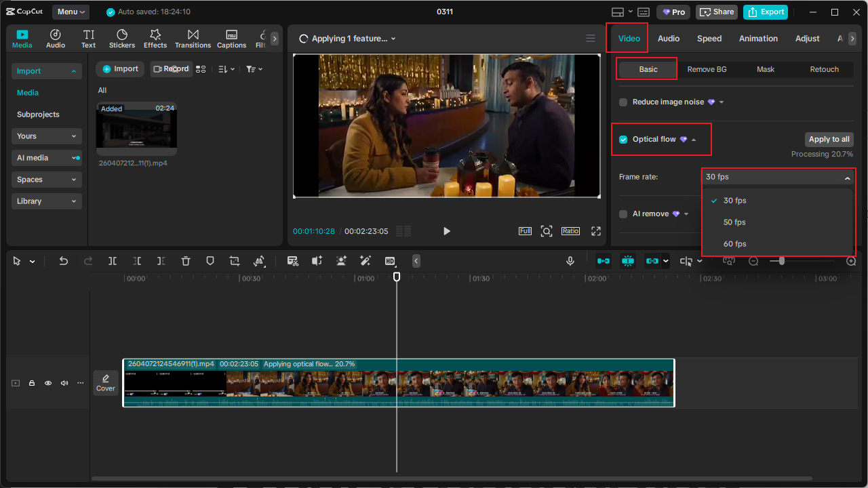Open the Remove BG sub-tab
Image resolution: width=868 pixels, height=488 pixels.
pyautogui.click(x=707, y=69)
